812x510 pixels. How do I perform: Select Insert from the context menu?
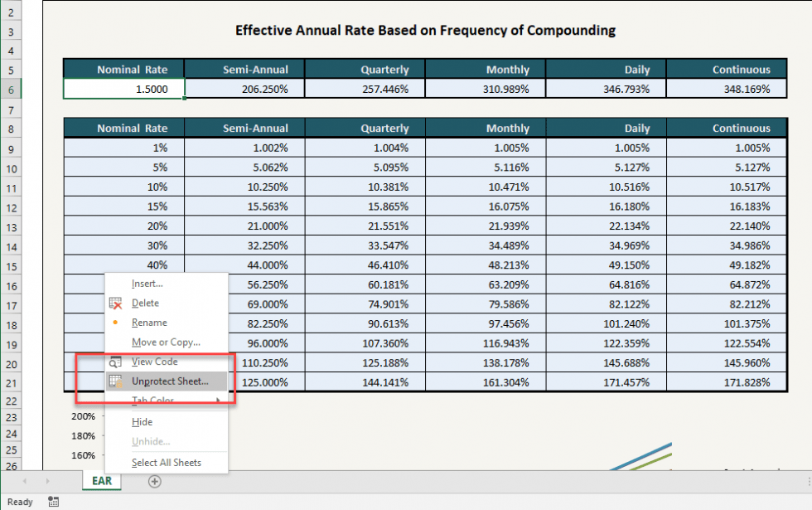(146, 283)
